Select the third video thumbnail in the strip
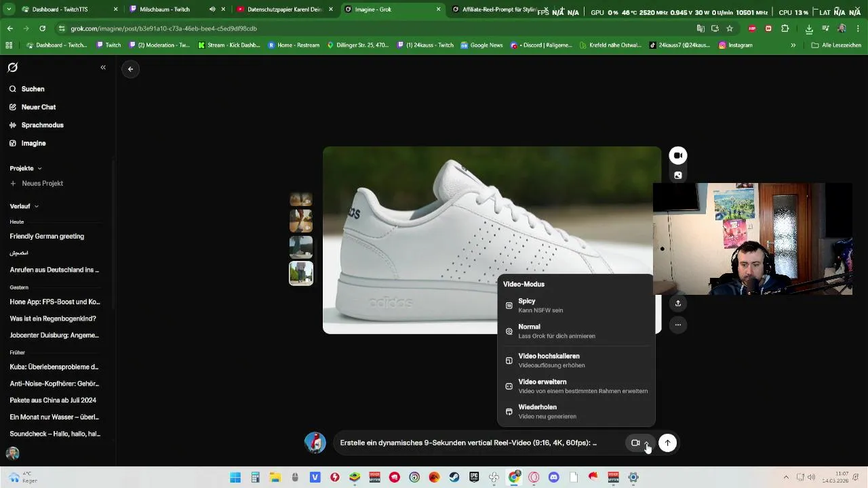The width and height of the screenshot is (868, 488). pyautogui.click(x=301, y=247)
